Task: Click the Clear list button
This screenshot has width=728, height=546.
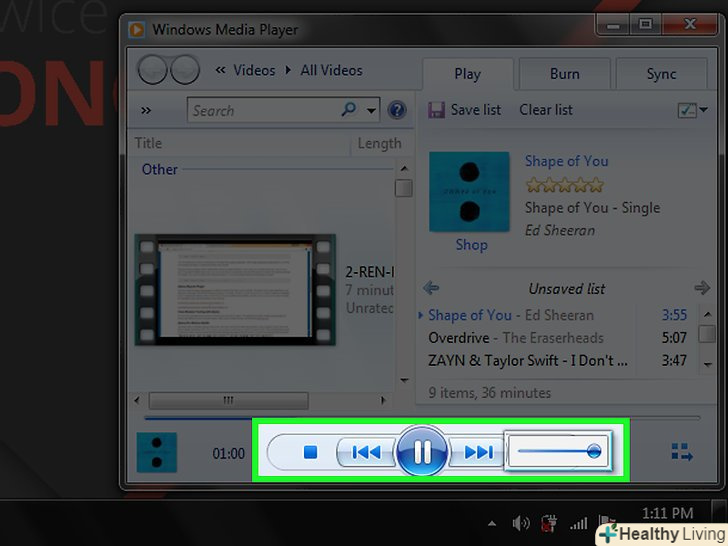Action: 546,110
